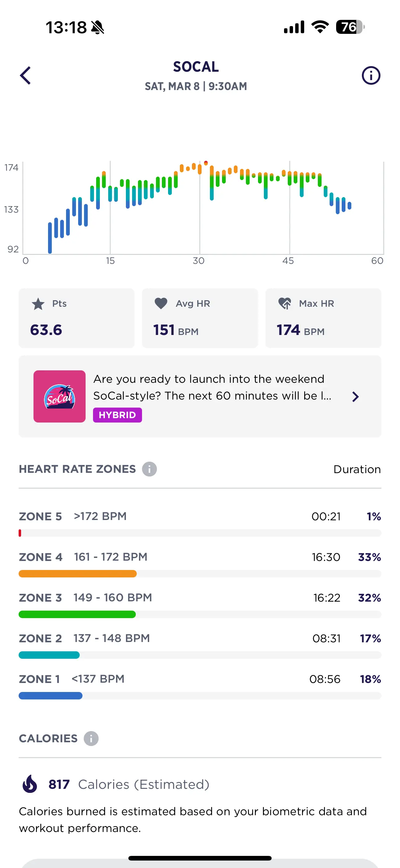Tap the 63.6 Pts stat card

click(x=77, y=318)
